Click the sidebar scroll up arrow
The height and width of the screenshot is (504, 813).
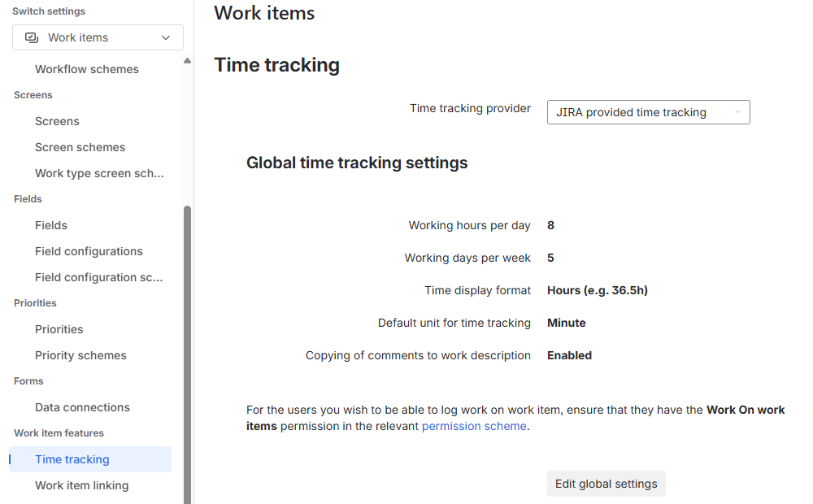(187, 61)
